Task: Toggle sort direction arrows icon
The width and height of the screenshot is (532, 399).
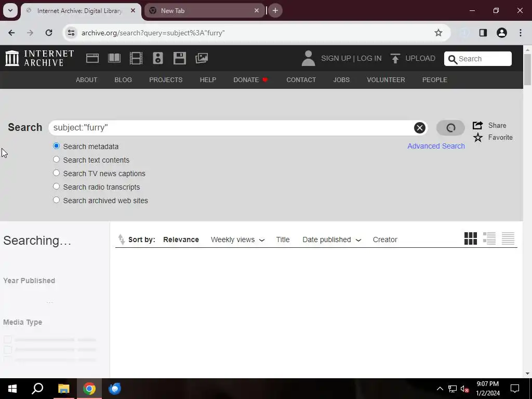Action: tap(121, 240)
